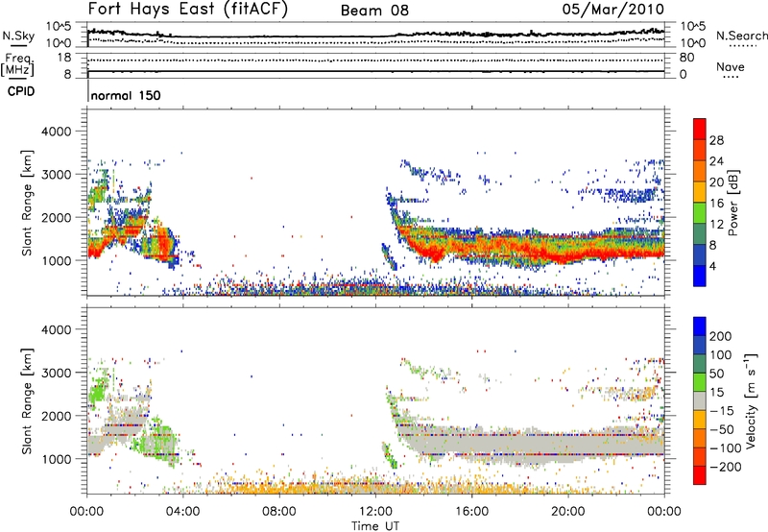Click the "4" Power colorbar label
The width and height of the screenshot is (768, 532).
click(x=712, y=267)
